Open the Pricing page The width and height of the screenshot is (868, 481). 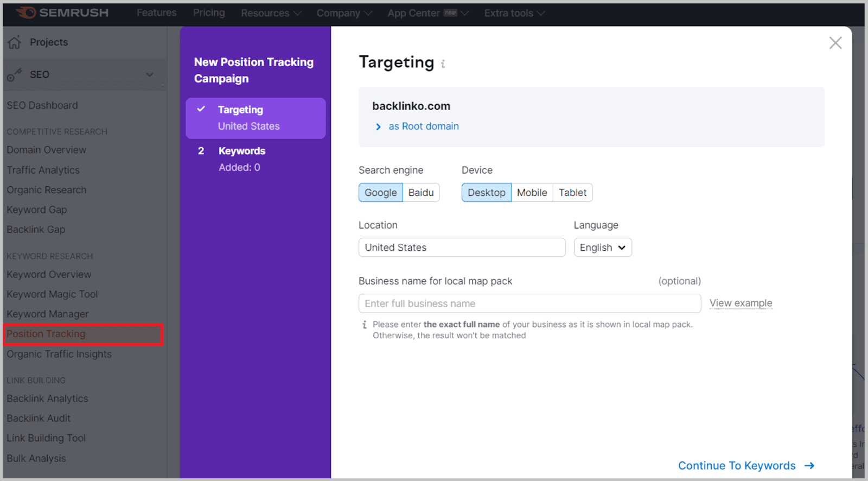(x=209, y=12)
